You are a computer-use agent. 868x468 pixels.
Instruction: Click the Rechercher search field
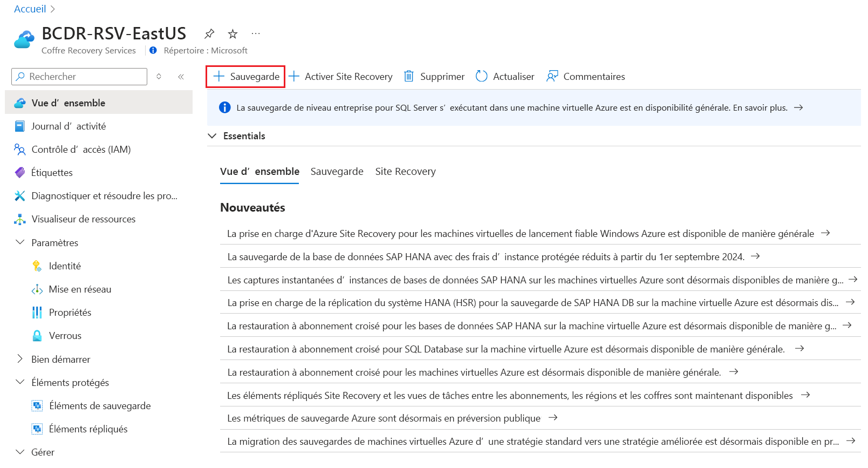(79, 77)
